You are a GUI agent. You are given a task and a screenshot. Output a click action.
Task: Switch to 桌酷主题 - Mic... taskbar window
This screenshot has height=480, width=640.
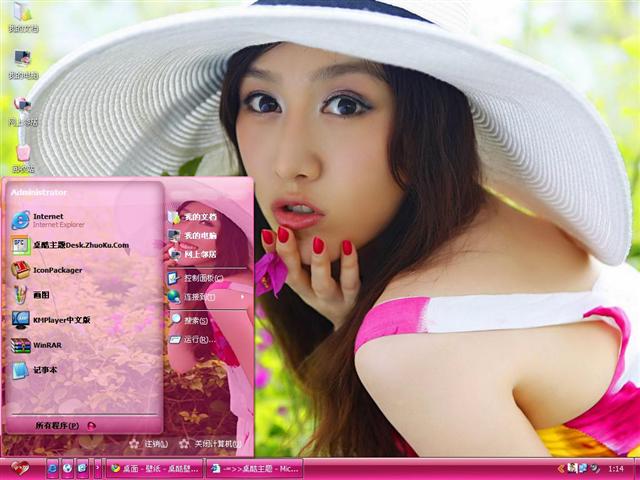255,469
